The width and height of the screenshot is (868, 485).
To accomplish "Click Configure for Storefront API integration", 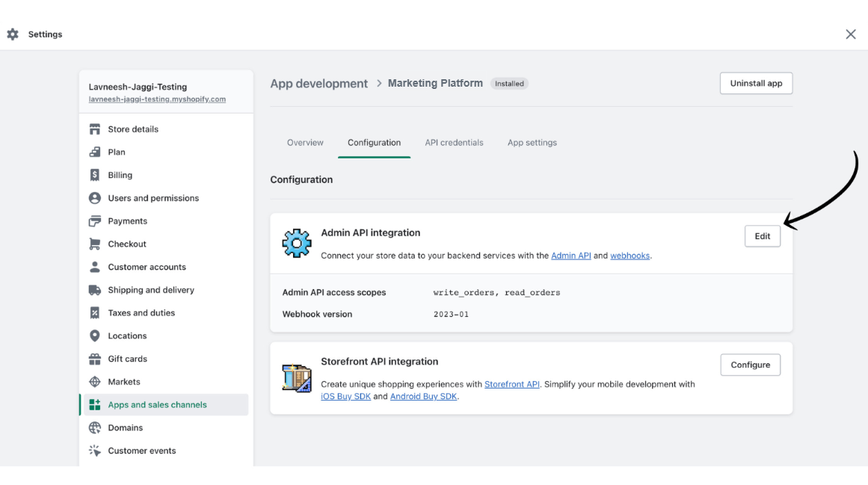I will pos(750,365).
